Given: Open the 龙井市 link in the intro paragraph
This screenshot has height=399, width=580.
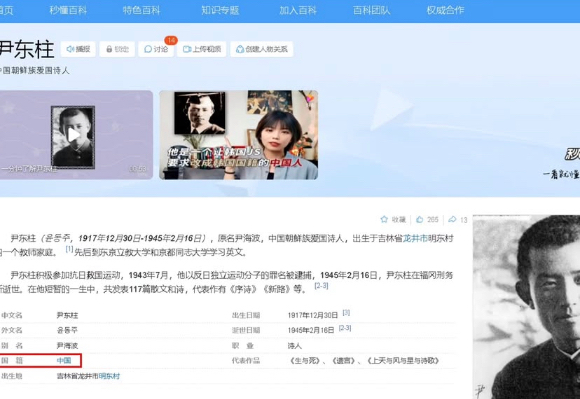Looking at the screenshot, I should [415, 239].
